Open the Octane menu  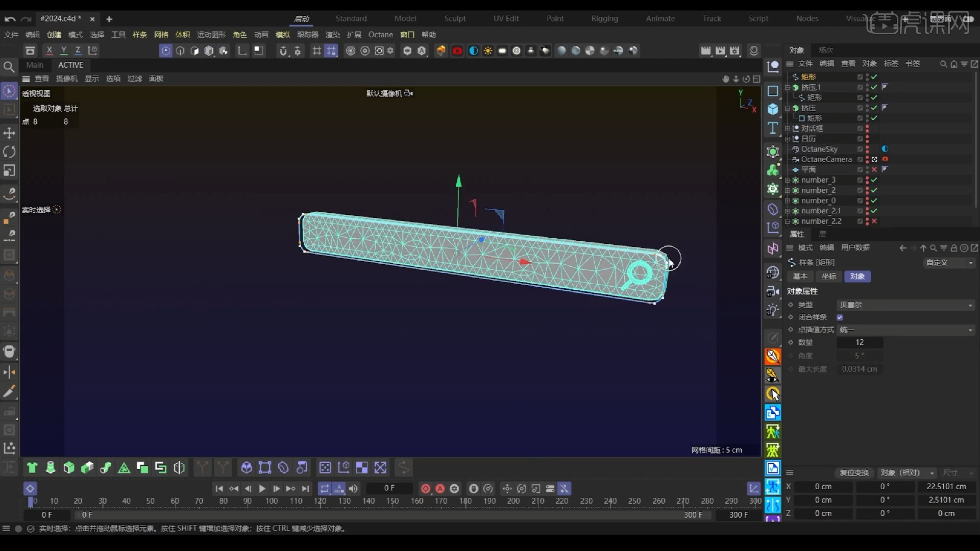point(381,35)
